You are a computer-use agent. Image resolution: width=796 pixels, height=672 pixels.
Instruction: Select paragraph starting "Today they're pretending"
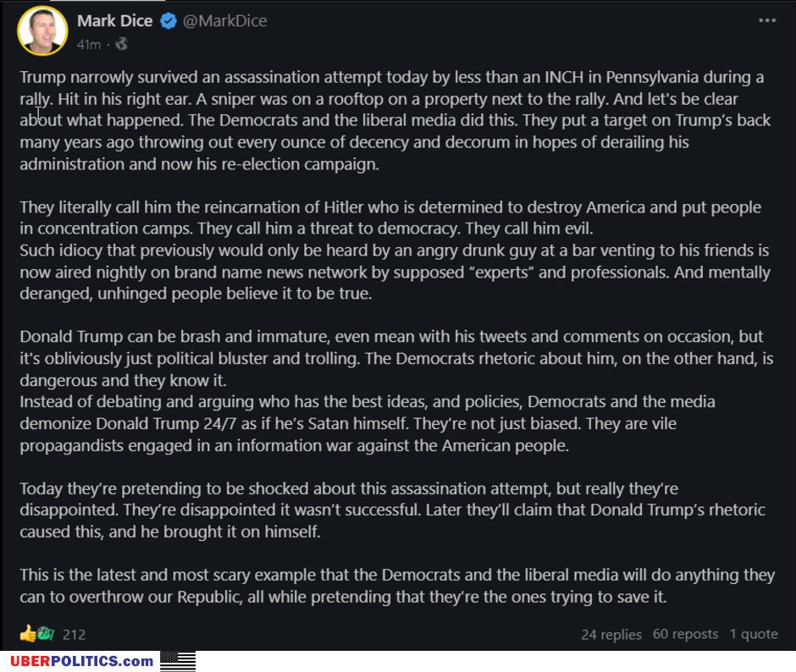point(392,510)
